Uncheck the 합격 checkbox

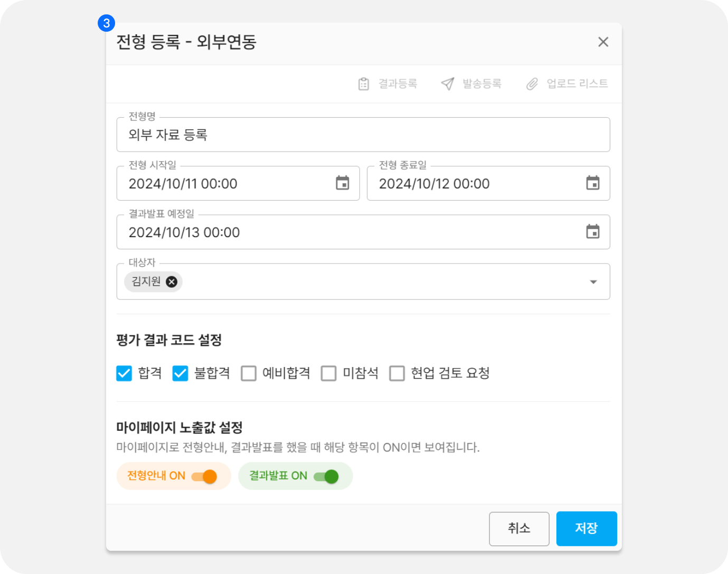124,373
